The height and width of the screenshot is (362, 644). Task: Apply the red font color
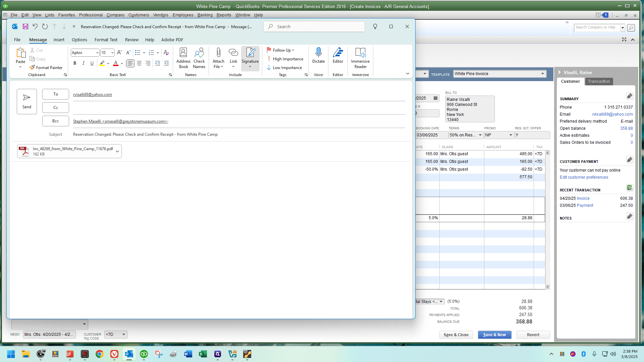click(116, 63)
